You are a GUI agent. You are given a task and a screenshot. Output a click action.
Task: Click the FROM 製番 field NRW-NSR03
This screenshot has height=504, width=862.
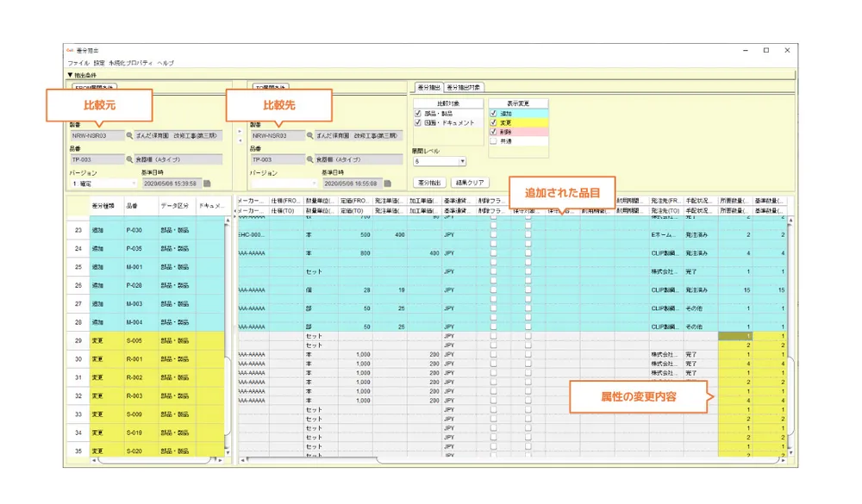click(97, 135)
